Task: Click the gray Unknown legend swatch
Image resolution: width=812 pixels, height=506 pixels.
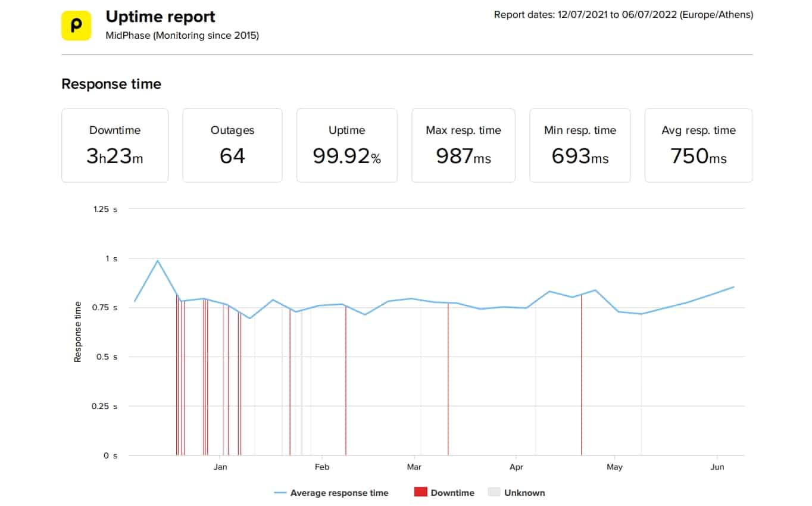Action: tap(494, 492)
